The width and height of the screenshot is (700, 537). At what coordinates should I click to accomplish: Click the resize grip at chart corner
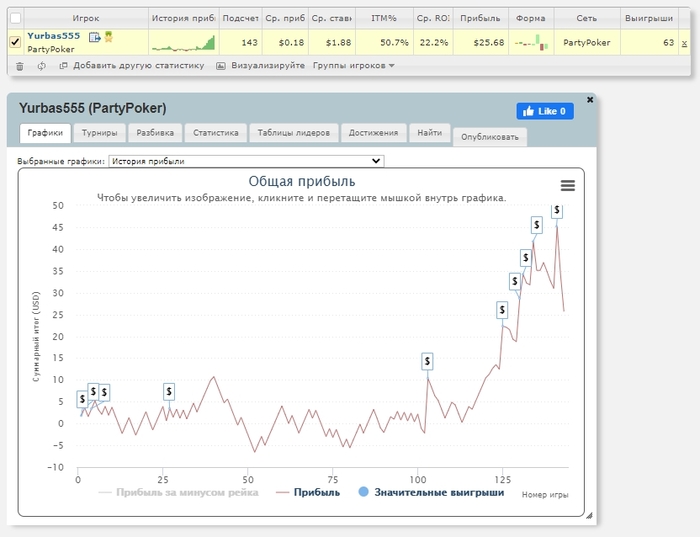[x=589, y=516]
